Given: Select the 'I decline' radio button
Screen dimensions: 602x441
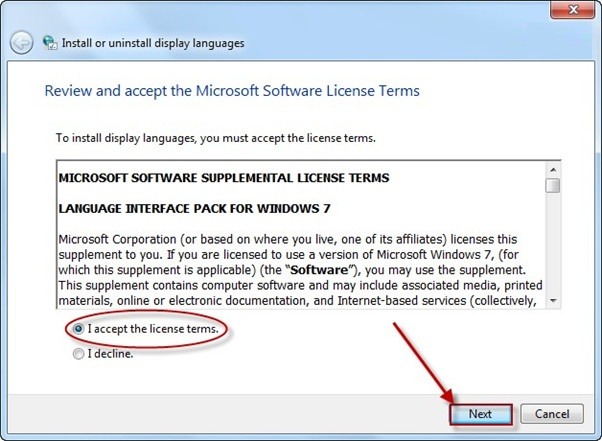Looking at the screenshot, I should tap(78, 353).
